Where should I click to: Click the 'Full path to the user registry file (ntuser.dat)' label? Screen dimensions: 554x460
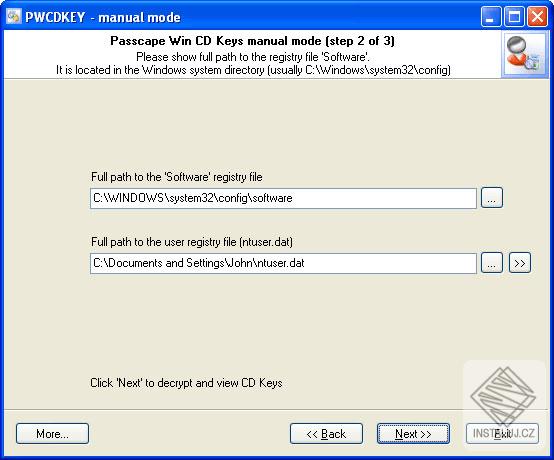192,242
